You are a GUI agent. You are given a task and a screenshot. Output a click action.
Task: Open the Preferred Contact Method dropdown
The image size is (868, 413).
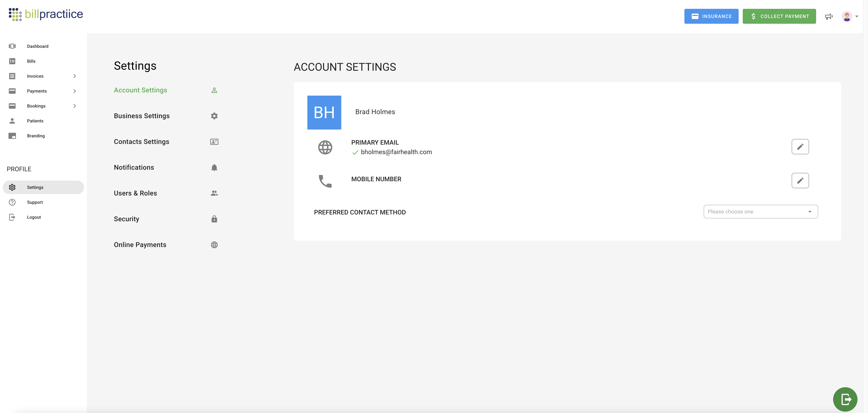[760, 212]
